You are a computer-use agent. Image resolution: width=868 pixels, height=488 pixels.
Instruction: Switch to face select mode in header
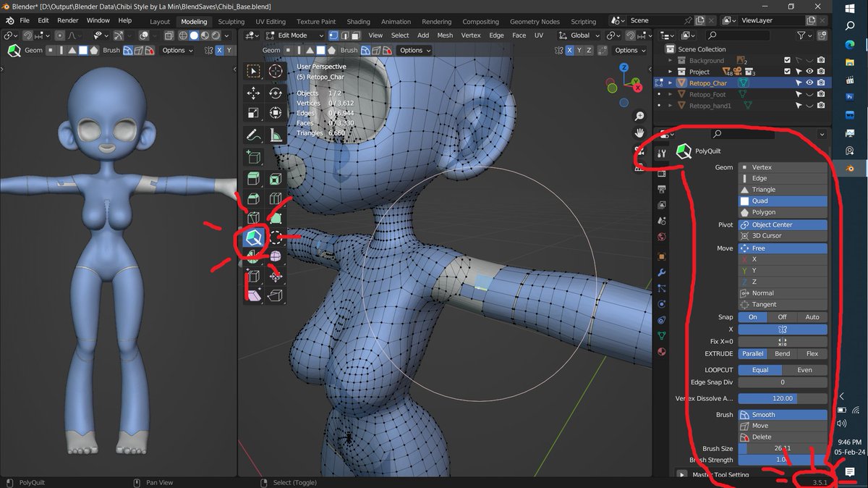[354, 35]
